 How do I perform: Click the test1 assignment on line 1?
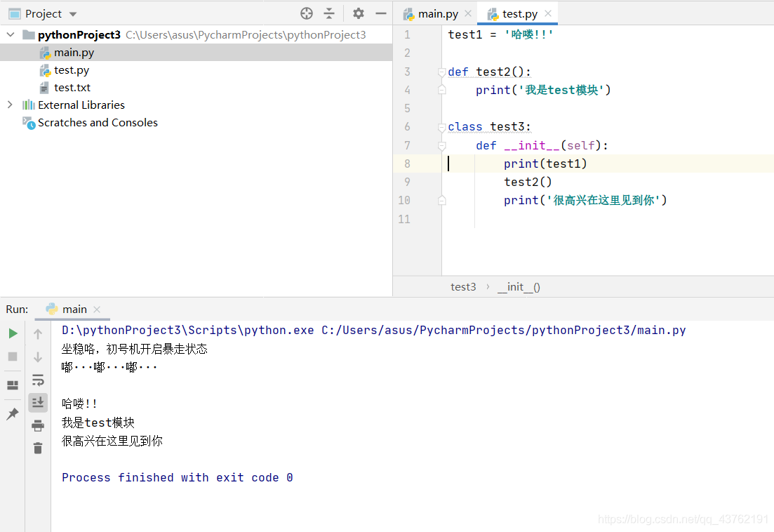point(500,34)
